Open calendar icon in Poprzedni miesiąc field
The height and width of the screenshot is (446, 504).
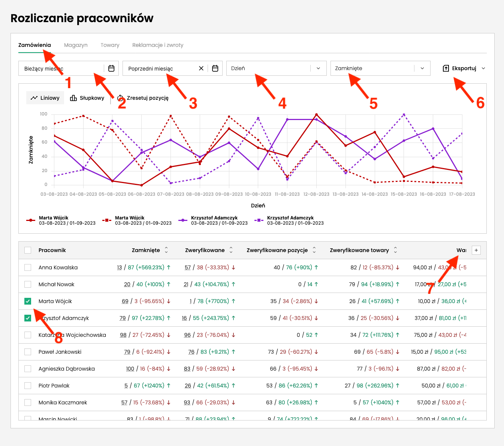click(x=215, y=68)
